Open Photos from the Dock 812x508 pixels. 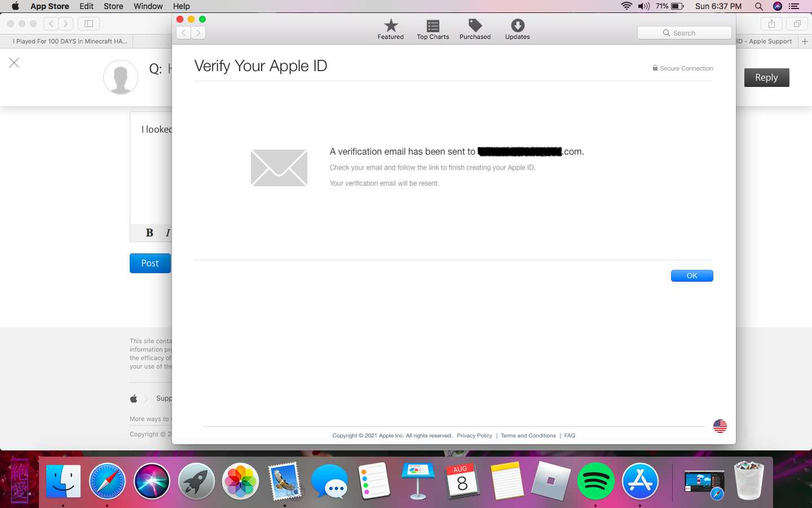point(241,481)
